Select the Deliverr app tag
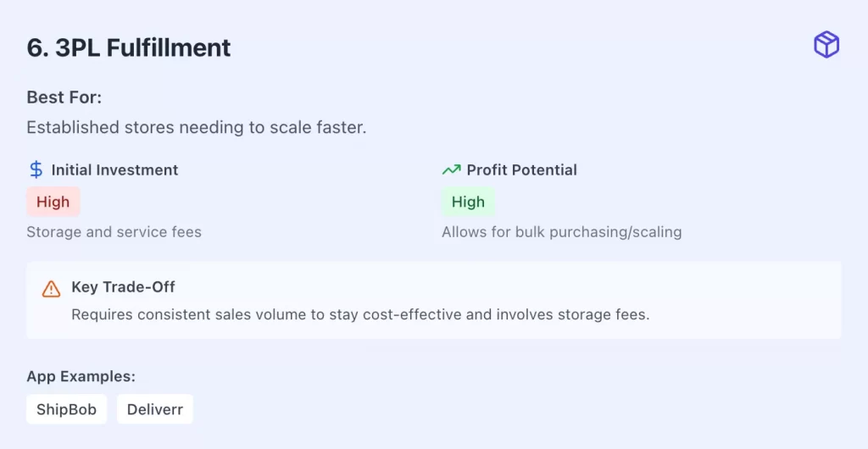 tap(155, 410)
